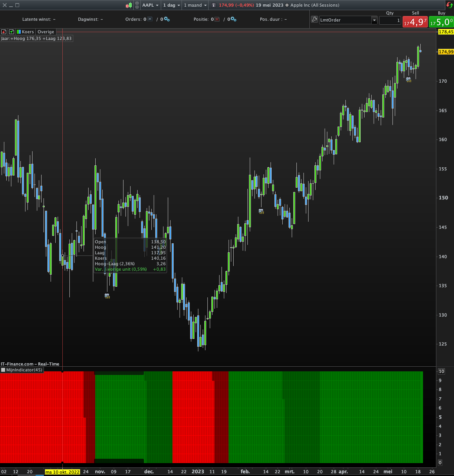Open the Koers price settings tab
454x476 pixels.
(25, 32)
